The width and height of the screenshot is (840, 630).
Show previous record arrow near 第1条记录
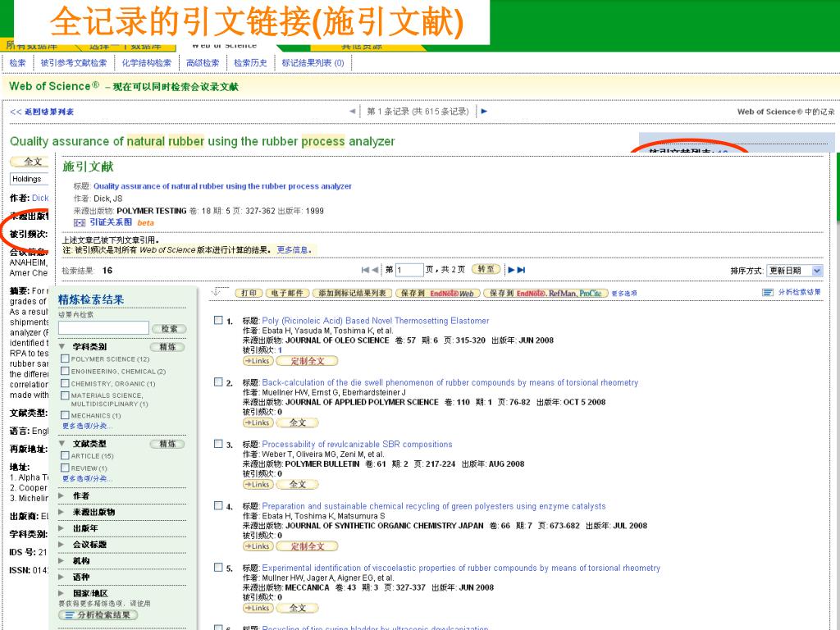352,112
